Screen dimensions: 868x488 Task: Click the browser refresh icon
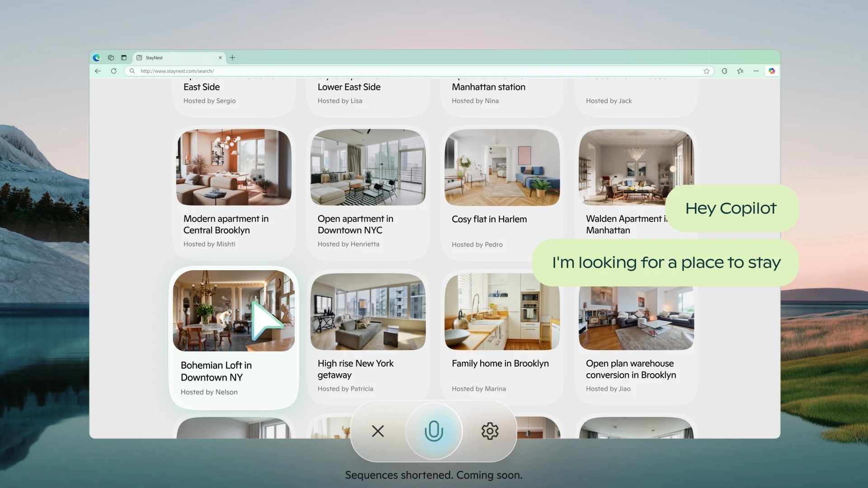(113, 71)
